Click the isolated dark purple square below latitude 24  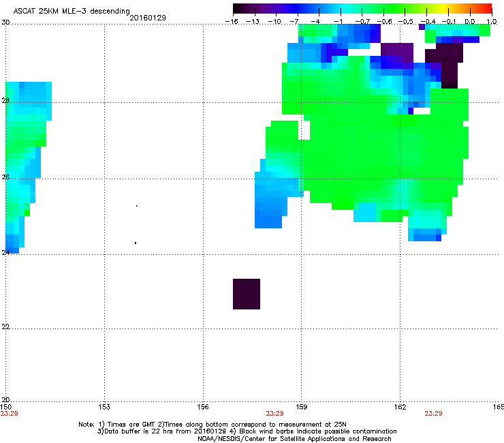[x=247, y=294]
